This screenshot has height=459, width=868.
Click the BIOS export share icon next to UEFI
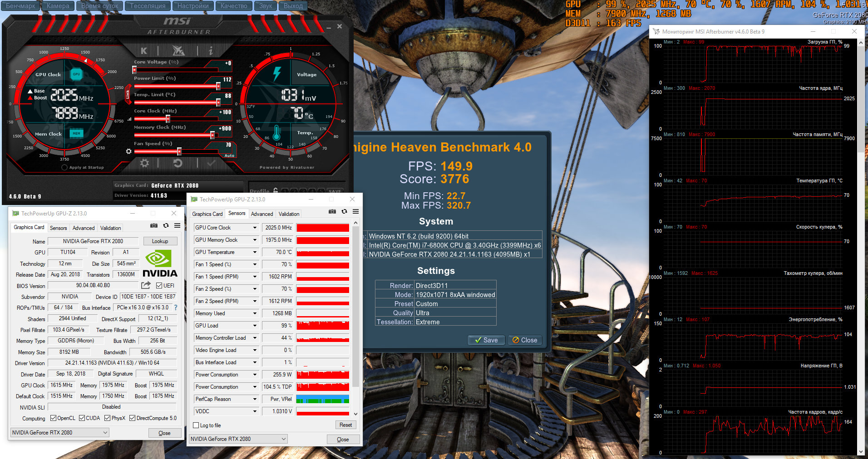(x=146, y=285)
